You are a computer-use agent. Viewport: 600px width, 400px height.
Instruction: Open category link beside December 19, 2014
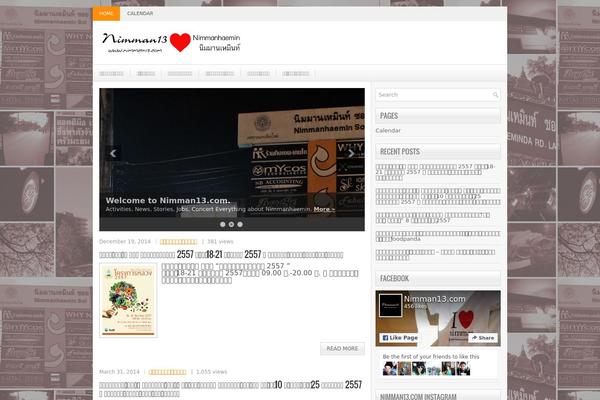coord(178,242)
